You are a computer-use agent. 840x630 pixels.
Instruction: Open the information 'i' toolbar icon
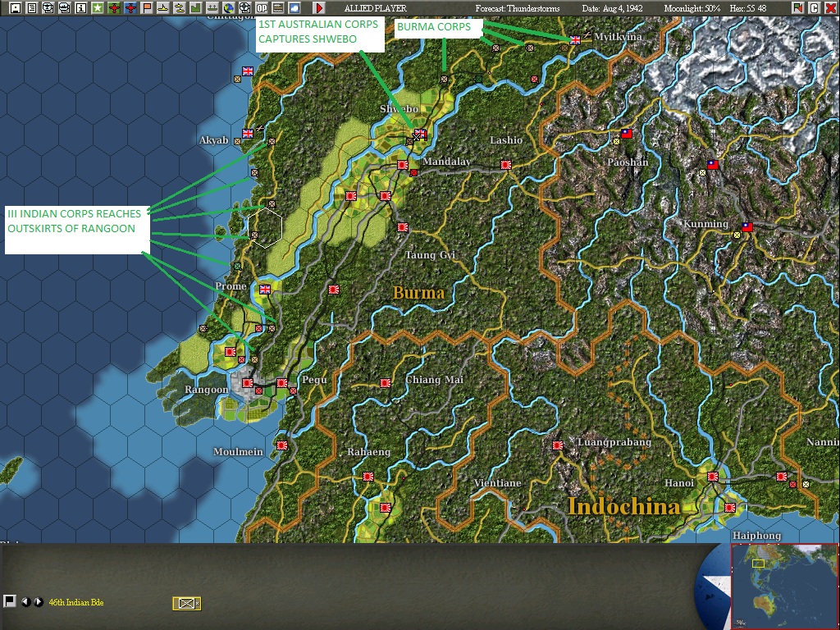(81, 7)
